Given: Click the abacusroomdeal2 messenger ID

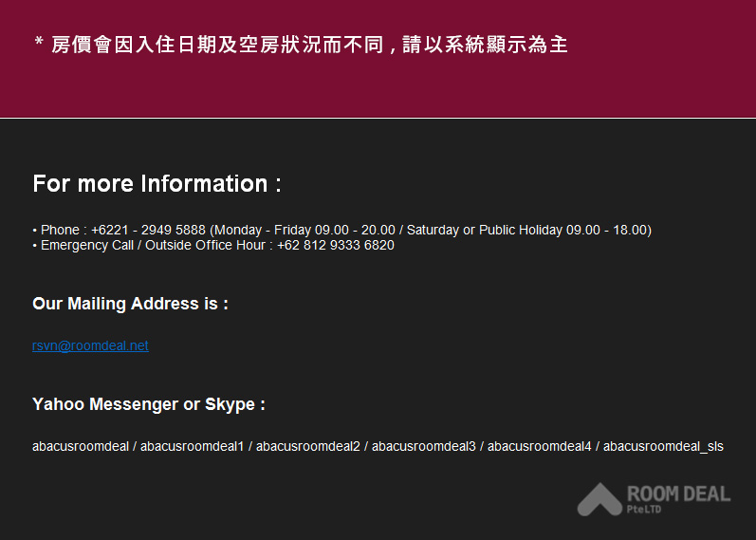Looking at the screenshot, I should pyautogui.click(x=308, y=446).
